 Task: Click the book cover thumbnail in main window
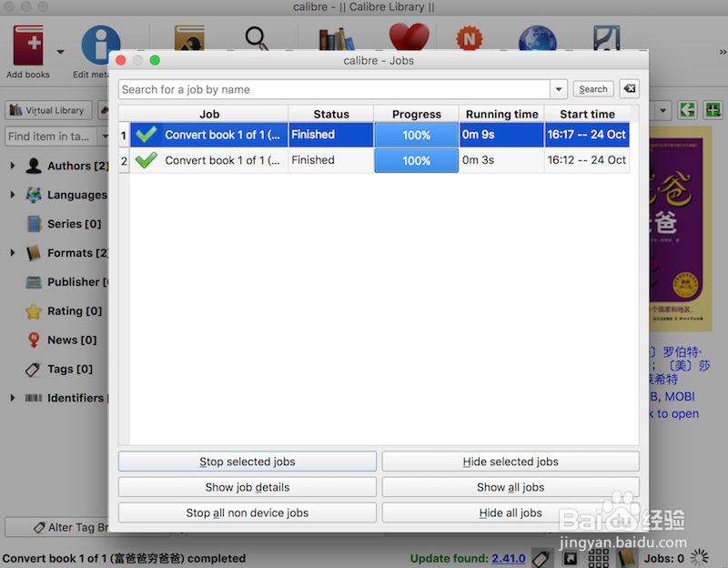pos(680,228)
